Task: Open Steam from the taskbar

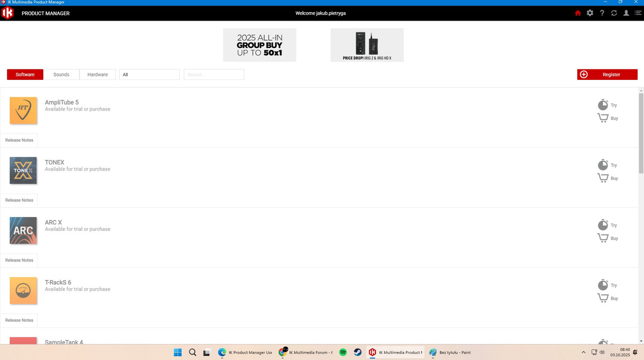Action: click(x=358, y=352)
